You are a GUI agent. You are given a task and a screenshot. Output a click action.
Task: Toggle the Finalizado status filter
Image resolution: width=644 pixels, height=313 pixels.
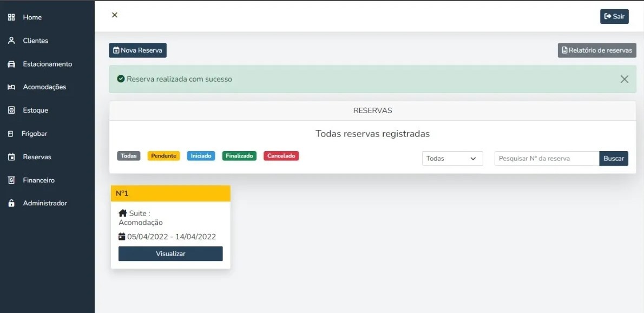click(x=239, y=155)
